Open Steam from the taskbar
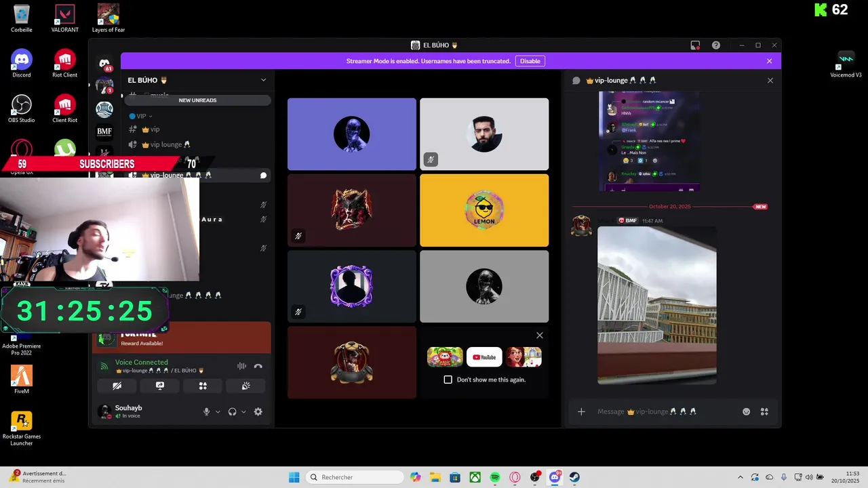This screenshot has width=868, height=488. point(574,477)
